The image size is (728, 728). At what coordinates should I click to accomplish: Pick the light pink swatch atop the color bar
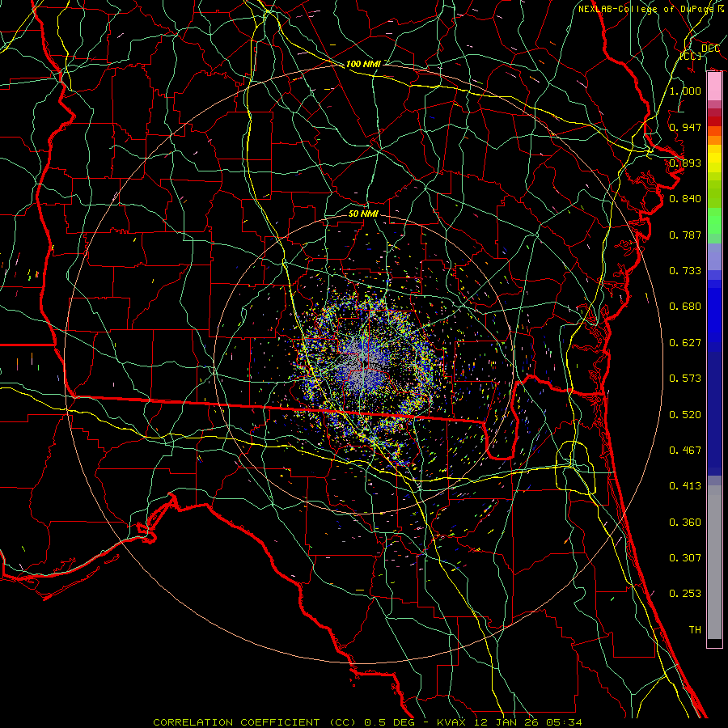[x=714, y=86]
